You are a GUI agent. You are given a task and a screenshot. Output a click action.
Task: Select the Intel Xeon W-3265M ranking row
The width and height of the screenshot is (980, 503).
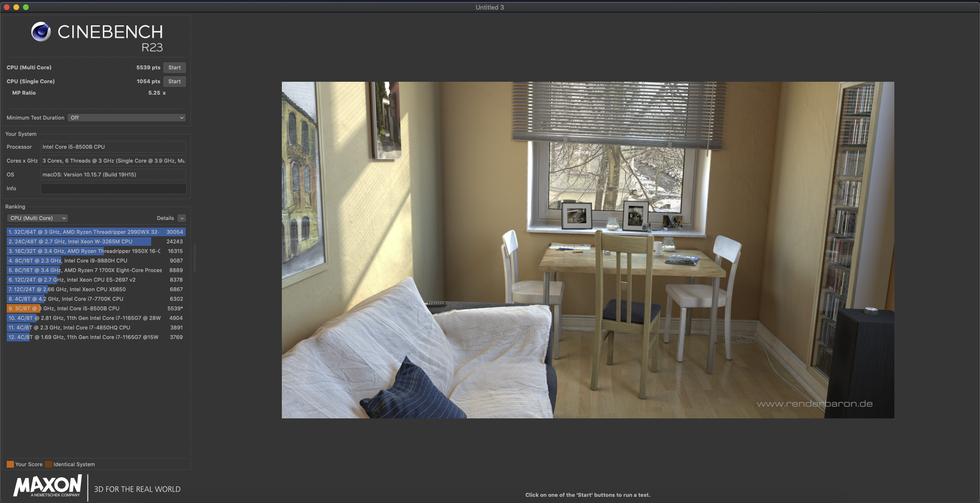[96, 241]
